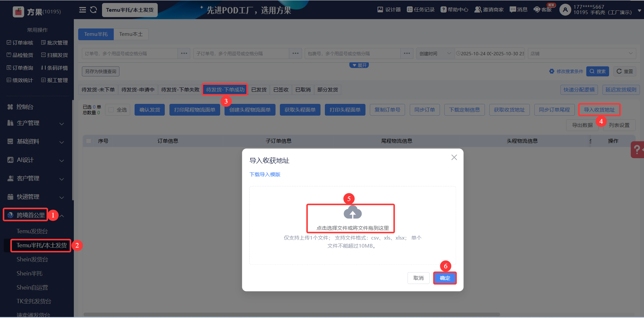Select the 待发货-未下单 status tab
The image size is (644, 318).
[98, 90]
